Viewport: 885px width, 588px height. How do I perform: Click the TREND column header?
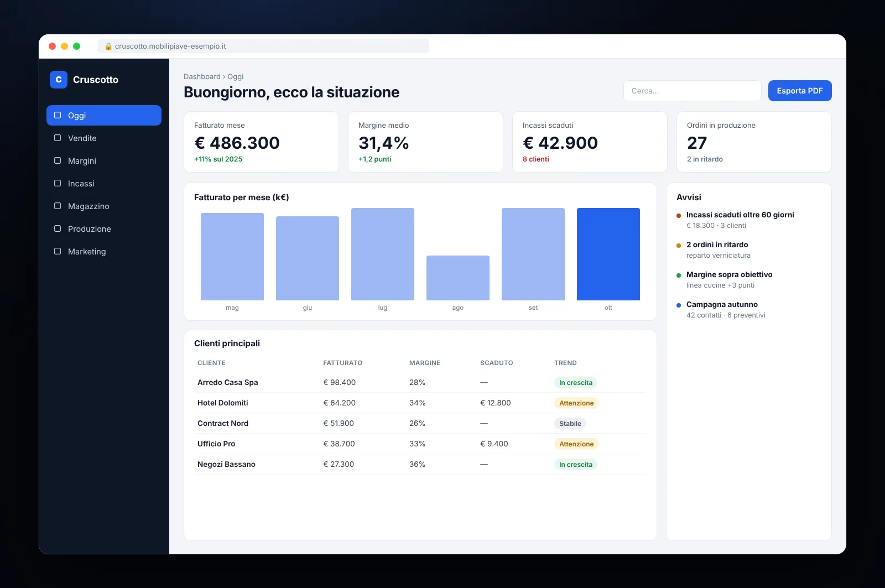pos(565,363)
